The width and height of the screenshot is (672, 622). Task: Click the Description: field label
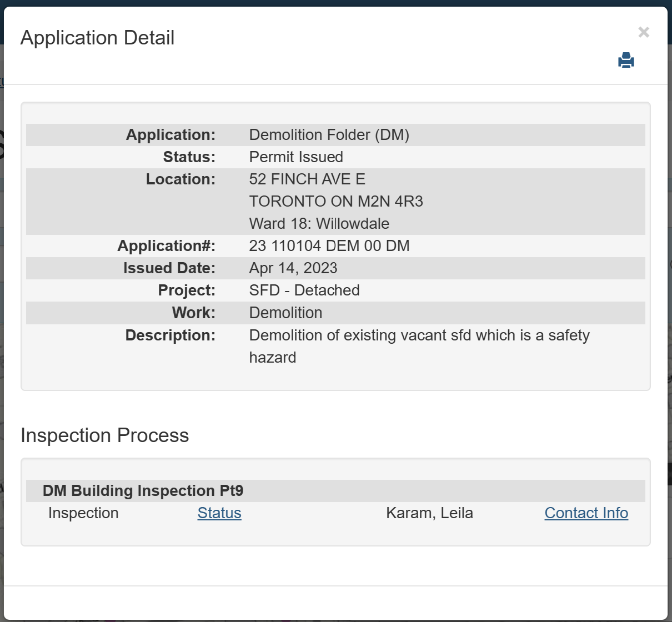coord(170,335)
